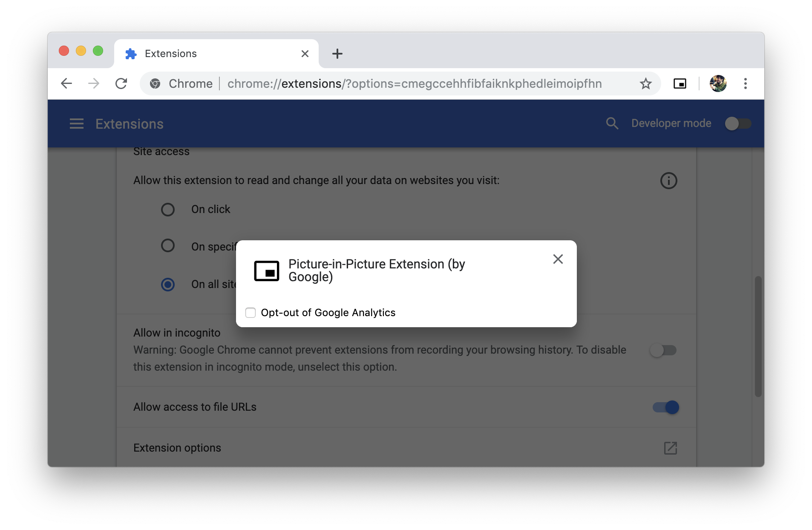Viewport: 812px width, 530px height.
Task: Close the Picture-in-Picture options dialog
Action: 558,259
